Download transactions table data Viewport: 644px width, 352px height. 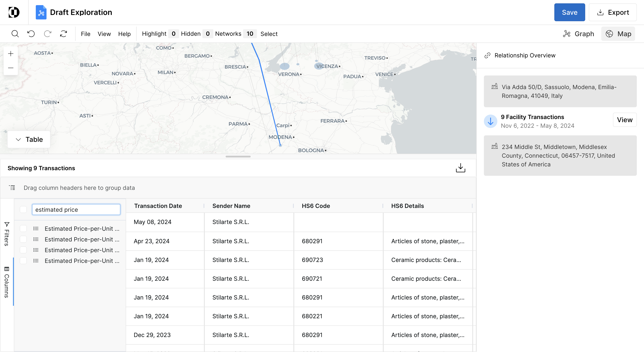(x=460, y=168)
